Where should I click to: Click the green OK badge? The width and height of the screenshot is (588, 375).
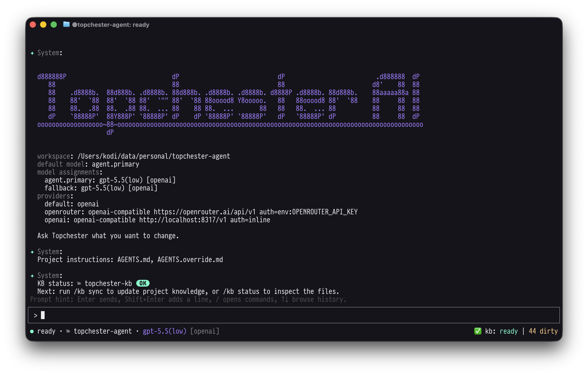(x=143, y=283)
